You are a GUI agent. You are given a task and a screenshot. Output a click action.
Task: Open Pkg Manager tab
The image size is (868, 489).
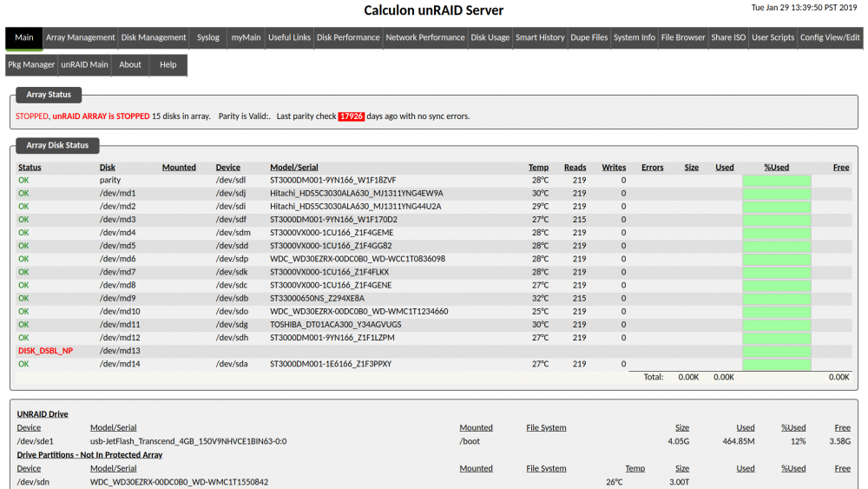click(x=31, y=65)
